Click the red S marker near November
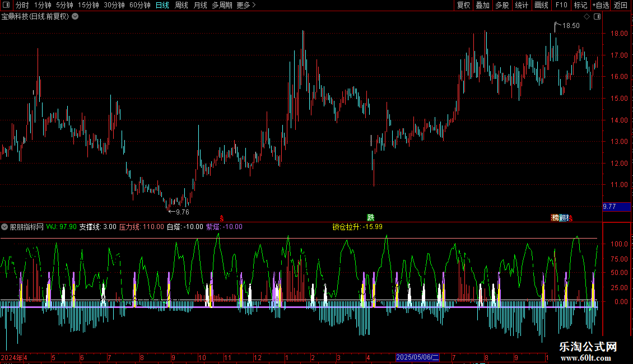The height and width of the screenshot is (364, 633). click(222, 218)
